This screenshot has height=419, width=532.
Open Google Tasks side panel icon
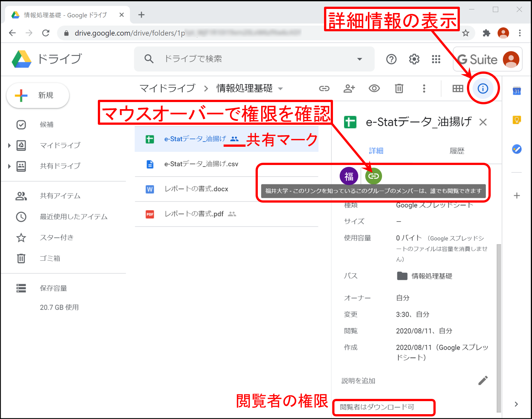(517, 149)
